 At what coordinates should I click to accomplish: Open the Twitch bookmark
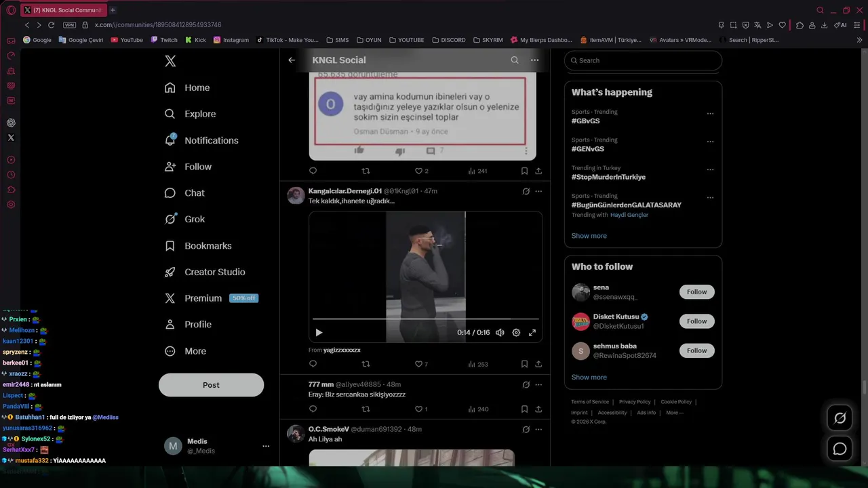tap(164, 40)
